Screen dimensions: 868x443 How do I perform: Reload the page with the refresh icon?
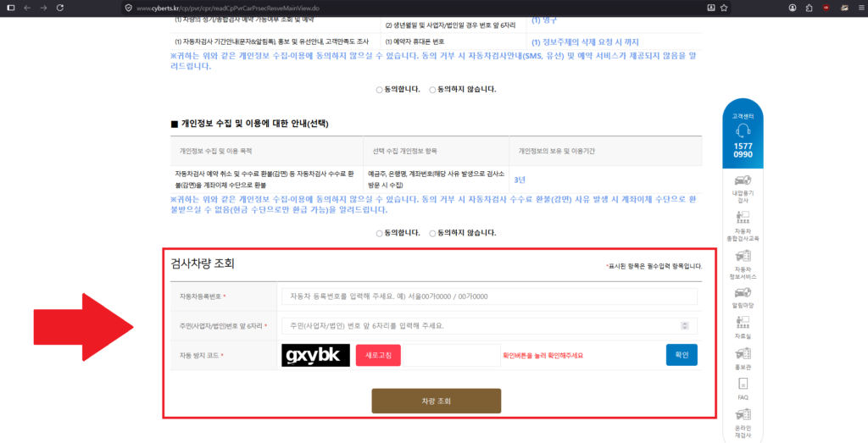(x=60, y=8)
